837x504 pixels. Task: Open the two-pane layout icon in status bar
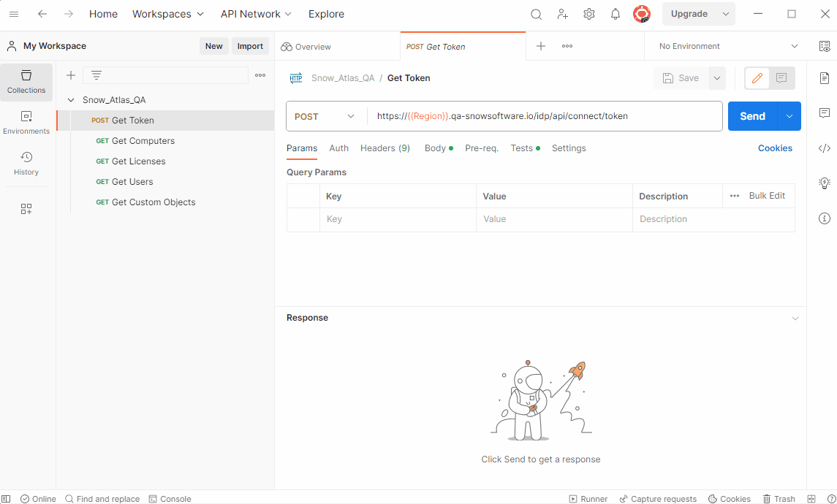(811, 499)
